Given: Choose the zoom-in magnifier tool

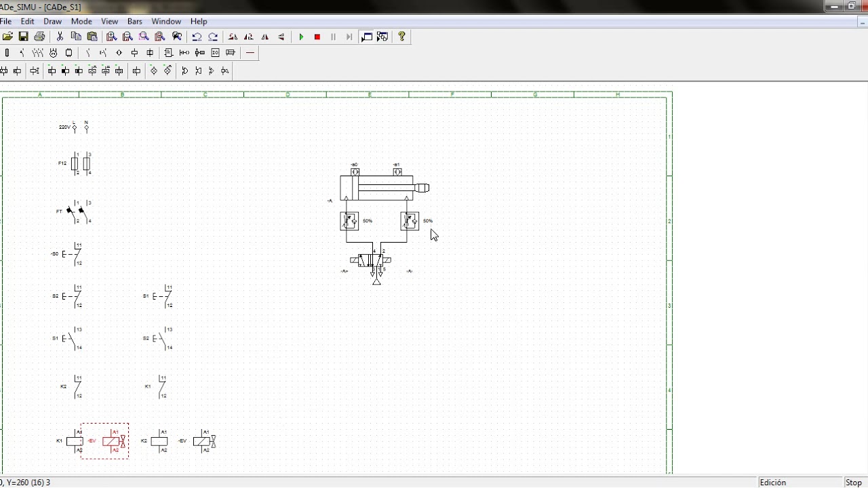Looking at the screenshot, I should (x=111, y=37).
